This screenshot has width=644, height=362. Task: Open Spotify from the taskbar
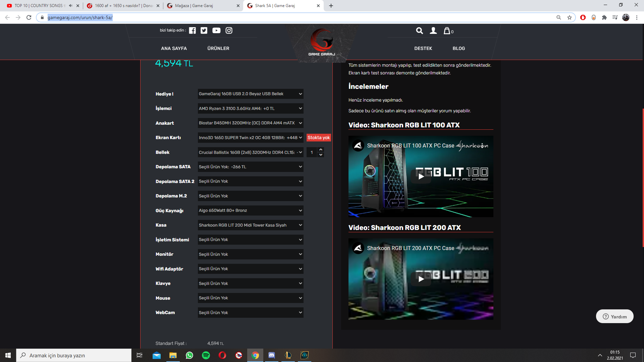coord(206,355)
